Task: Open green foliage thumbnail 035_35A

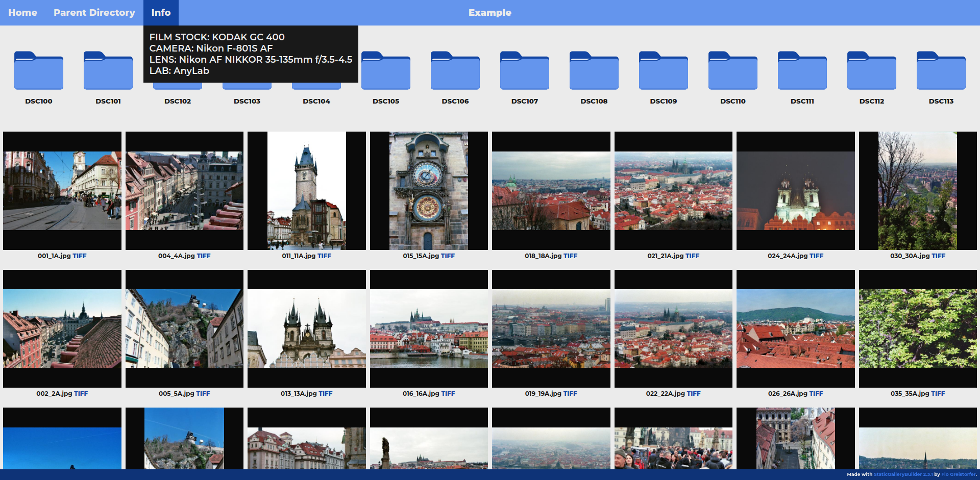Action: coord(918,329)
